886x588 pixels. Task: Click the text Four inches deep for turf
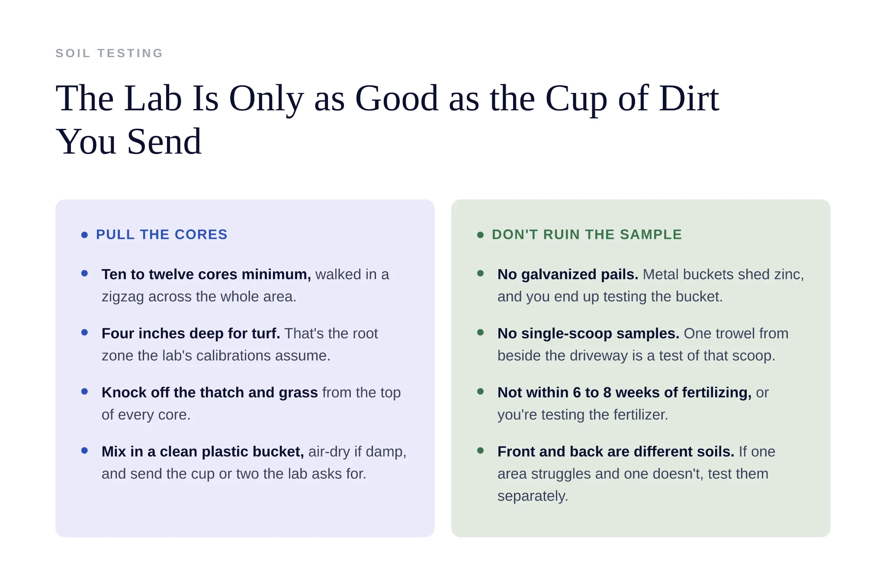[191, 334]
